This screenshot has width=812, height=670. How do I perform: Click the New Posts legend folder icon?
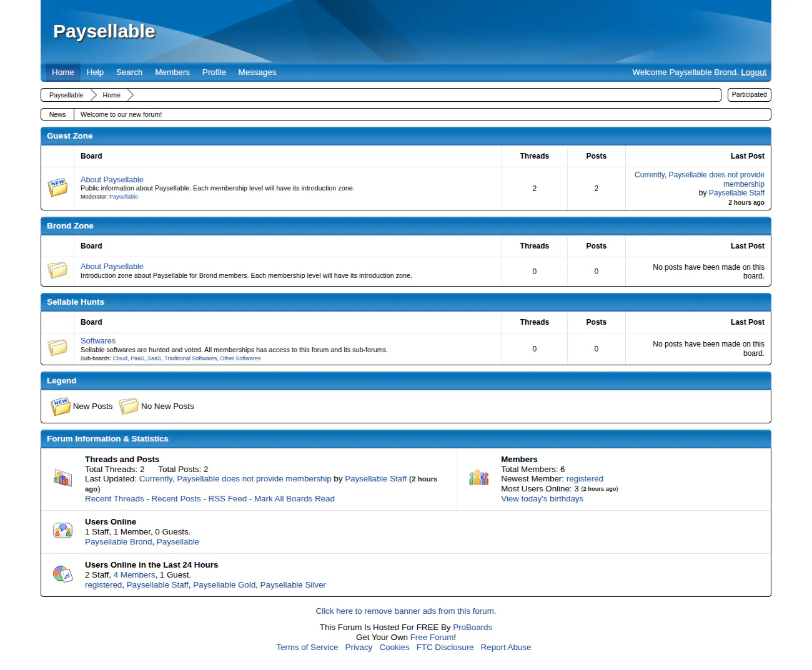pos(61,406)
